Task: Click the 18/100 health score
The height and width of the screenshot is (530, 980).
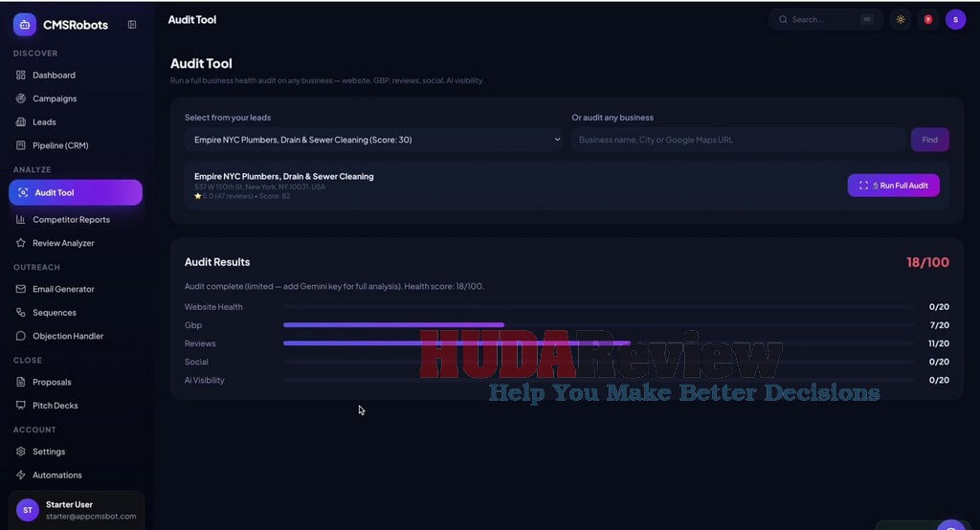Action: (x=927, y=262)
